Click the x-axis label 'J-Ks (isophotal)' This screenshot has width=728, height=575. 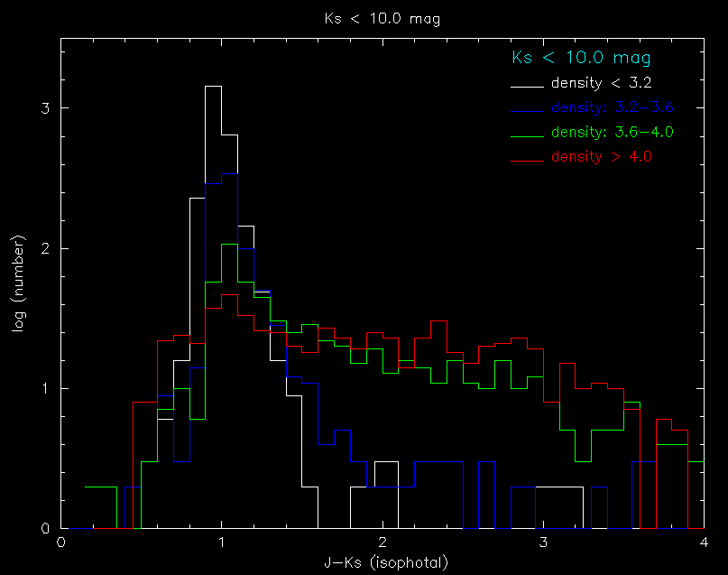pos(383,563)
